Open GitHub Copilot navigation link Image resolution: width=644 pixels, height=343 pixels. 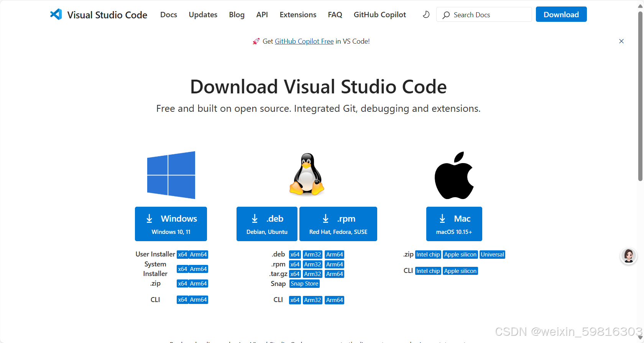[379, 15]
